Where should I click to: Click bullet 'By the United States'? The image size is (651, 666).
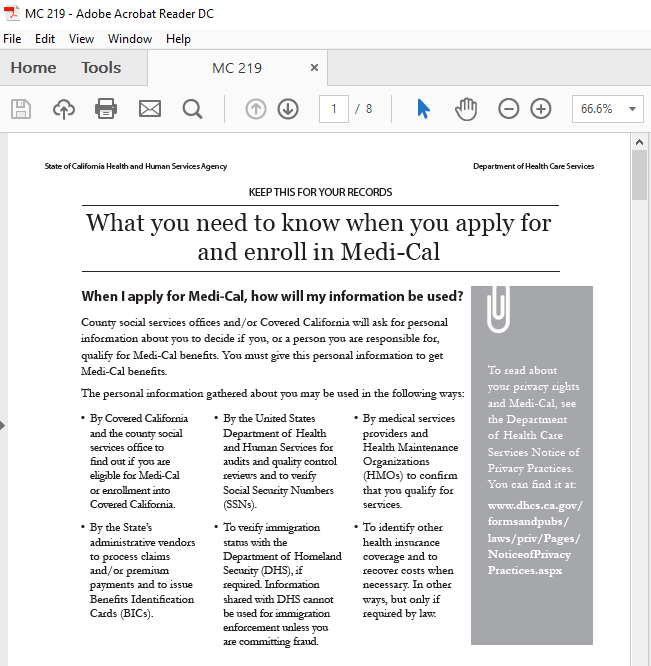(x=280, y=461)
